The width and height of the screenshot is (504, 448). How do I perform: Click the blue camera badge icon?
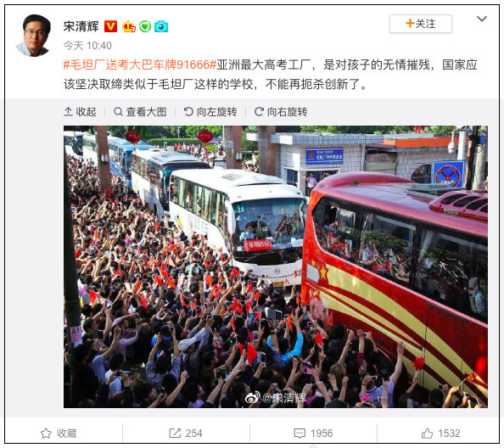tap(161, 26)
